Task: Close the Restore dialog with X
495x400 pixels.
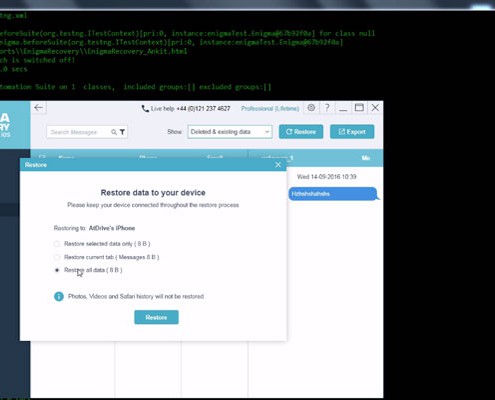Action: (x=278, y=165)
